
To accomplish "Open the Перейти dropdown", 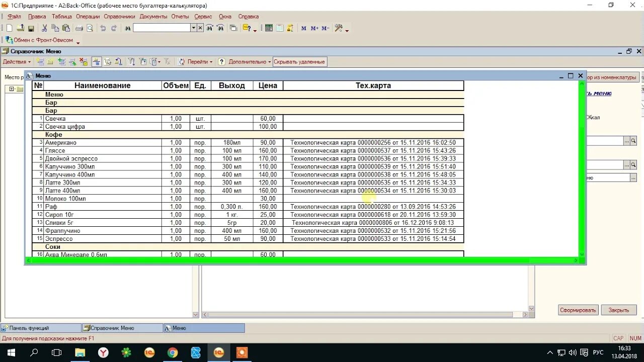I will [x=200, y=62].
